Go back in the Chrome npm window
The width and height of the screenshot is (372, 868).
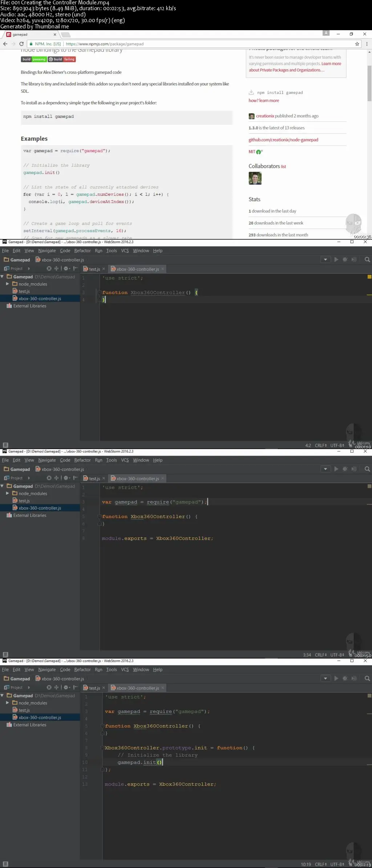[5, 44]
